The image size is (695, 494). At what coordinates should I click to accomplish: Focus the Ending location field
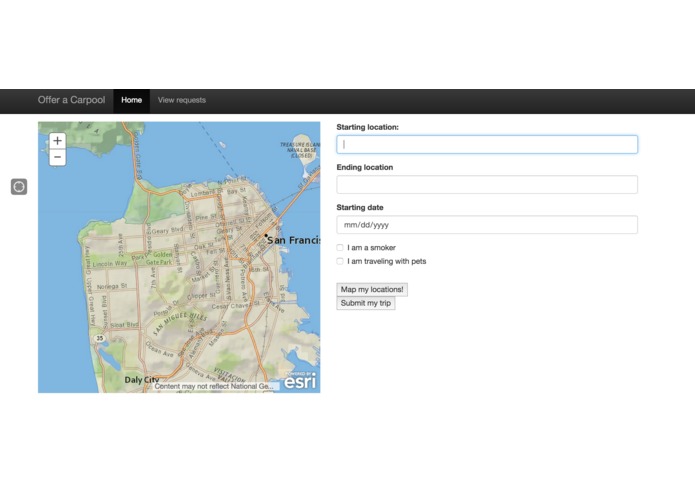pos(487,185)
